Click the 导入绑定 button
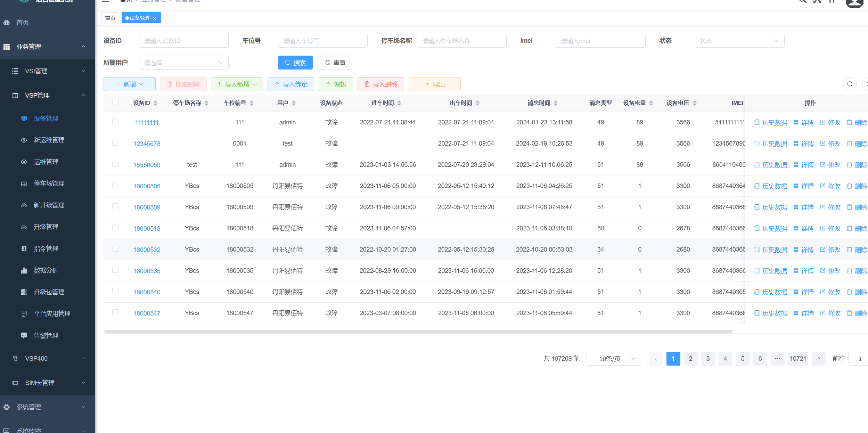The height and width of the screenshot is (433, 868). 290,84
